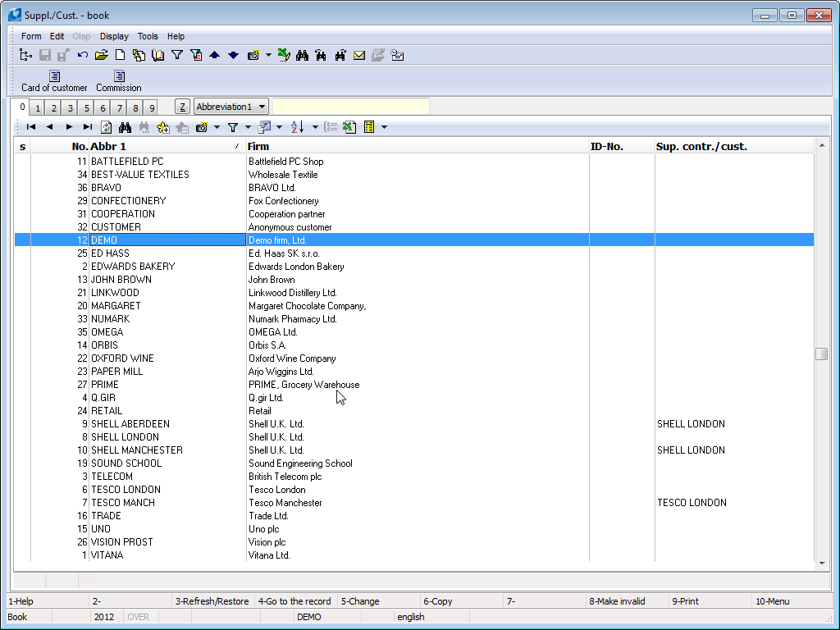Click the Abbr 1 column header

click(167, 146)
